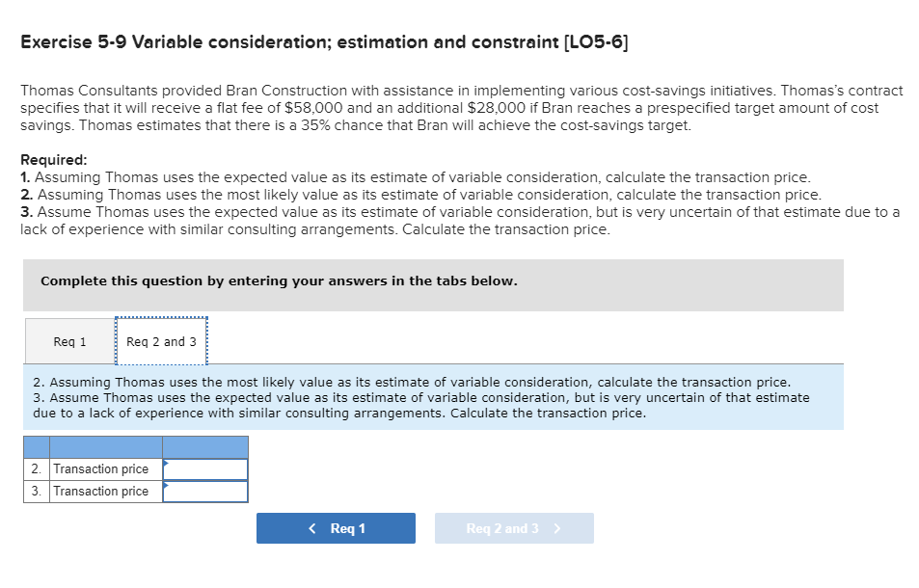Click the Transaction price label in row 3
This screenshot has width=919, height=588.
pos(104,491)
